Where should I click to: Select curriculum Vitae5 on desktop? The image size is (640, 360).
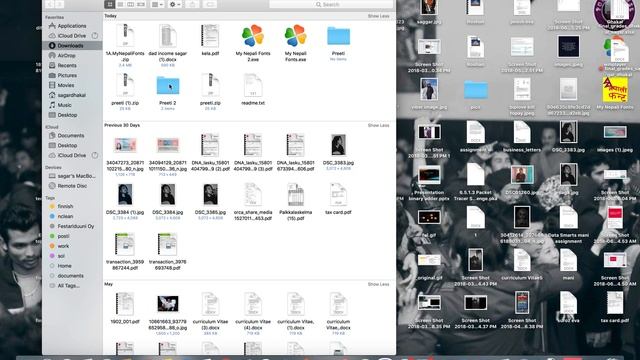click(522, 260)
